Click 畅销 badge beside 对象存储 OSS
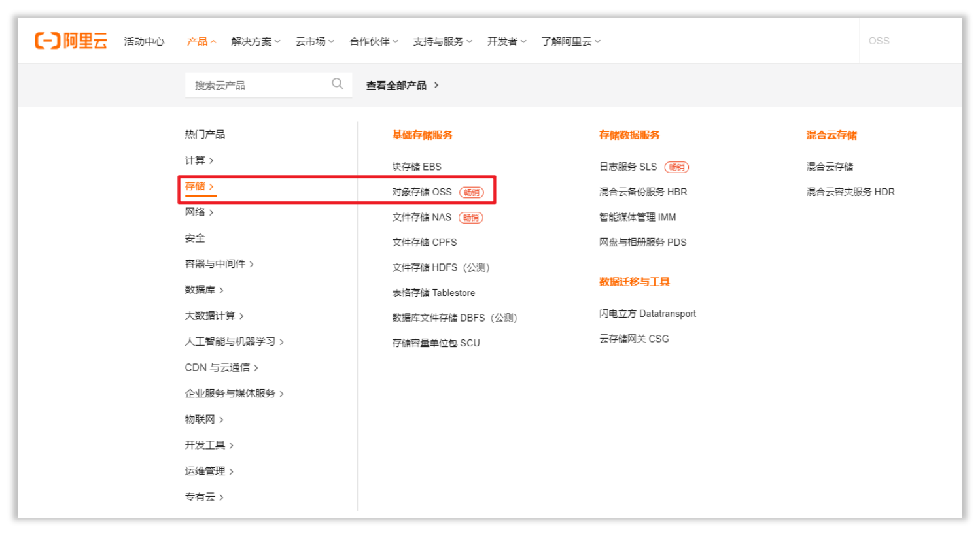Image resolution: width=980 pixels, height=536 pixels. [x=471, y=192]
